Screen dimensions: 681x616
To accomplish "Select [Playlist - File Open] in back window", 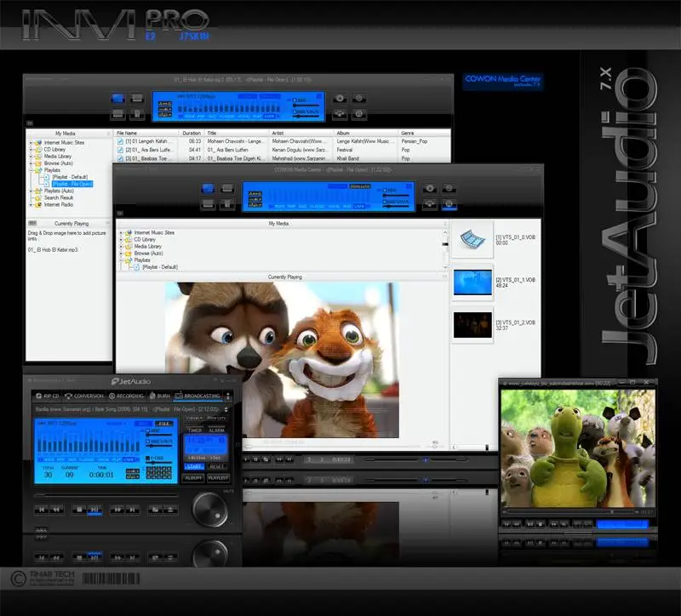I will [x=72, y=184].
